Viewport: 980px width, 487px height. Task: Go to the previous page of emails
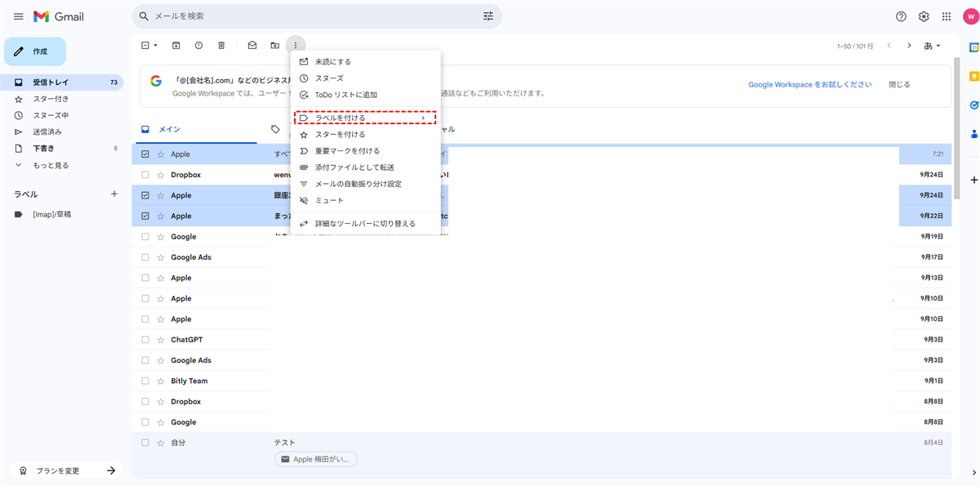tap(889, 46)
